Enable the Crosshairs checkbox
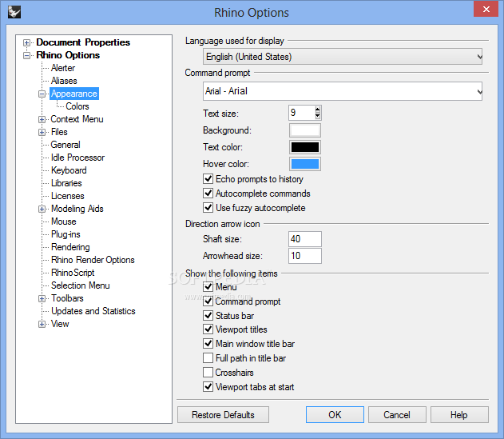The image size is (504, 439). pyautogui.click(x=208, y=373)
